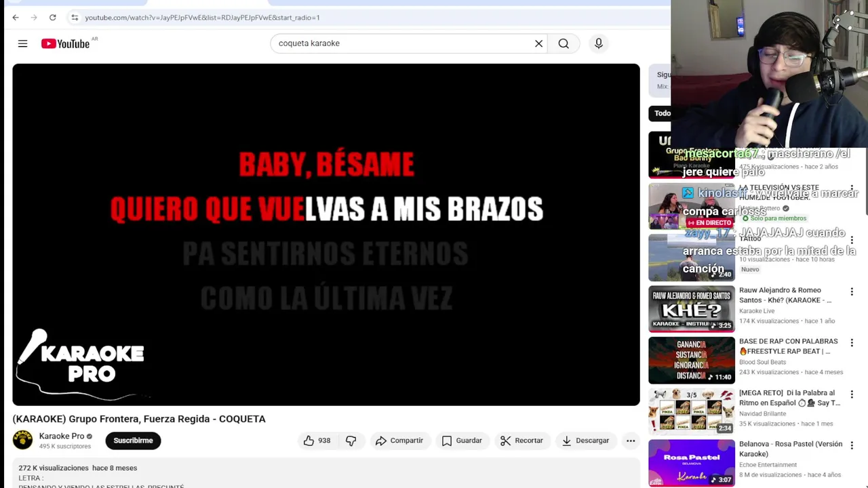Viewport: 868px width, 488px height.
Task: Open 'Rauw Alejandro & Romeo Santos - Khé?' title
Action: point(785,295)
